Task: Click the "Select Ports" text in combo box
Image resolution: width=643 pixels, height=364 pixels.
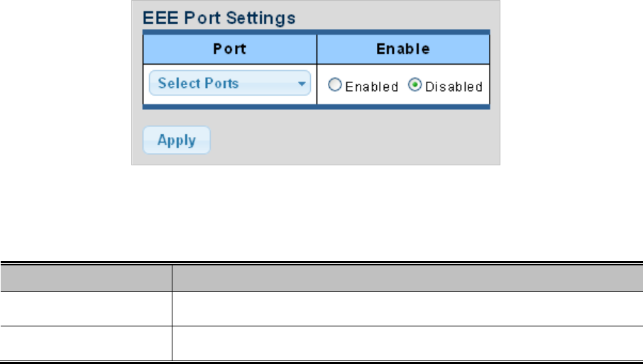Action: (x=199, y=84)
